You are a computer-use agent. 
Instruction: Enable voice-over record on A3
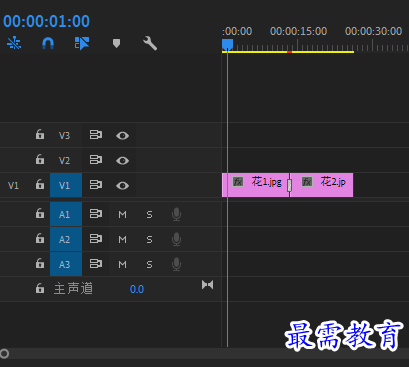click(x=176, y=264)
